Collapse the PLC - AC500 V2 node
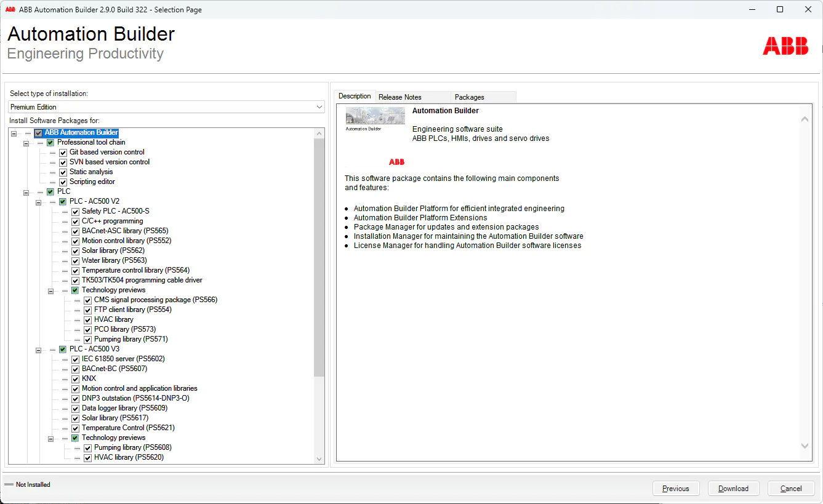The width and height of the screenshot is (823, 504). tap(38, 202)
